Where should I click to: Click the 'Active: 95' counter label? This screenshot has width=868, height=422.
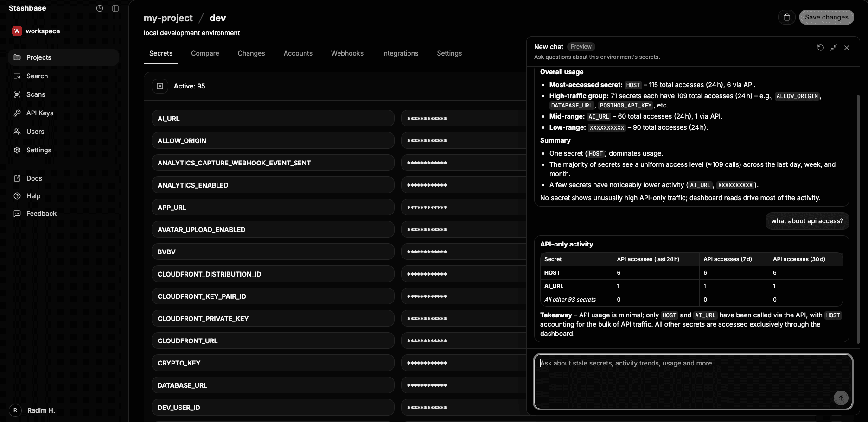pyautogui.click(x=189, y=86)
